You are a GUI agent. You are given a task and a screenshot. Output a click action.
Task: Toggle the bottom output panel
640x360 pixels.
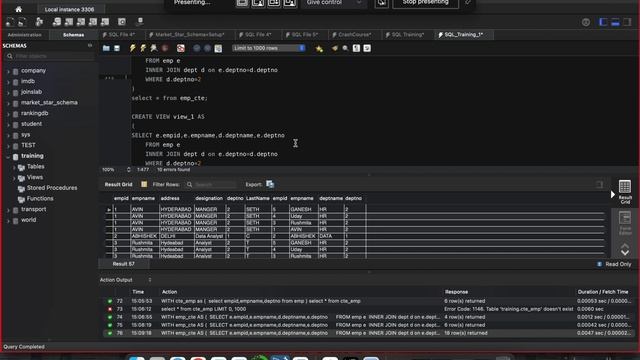pos(615,22)
